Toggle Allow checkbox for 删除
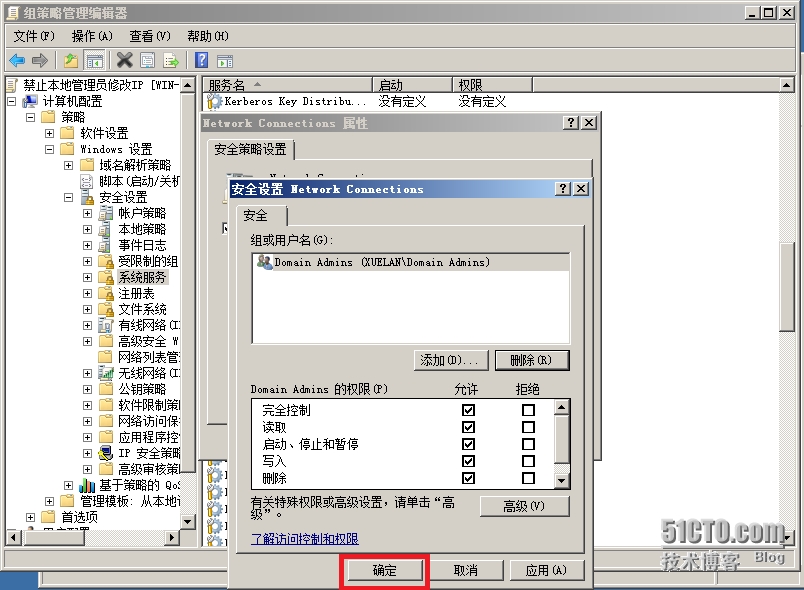This screenshot has width=804, height=590. 468,478
